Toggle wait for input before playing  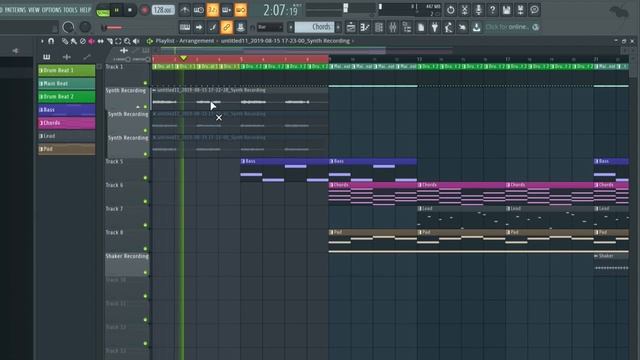199,10
